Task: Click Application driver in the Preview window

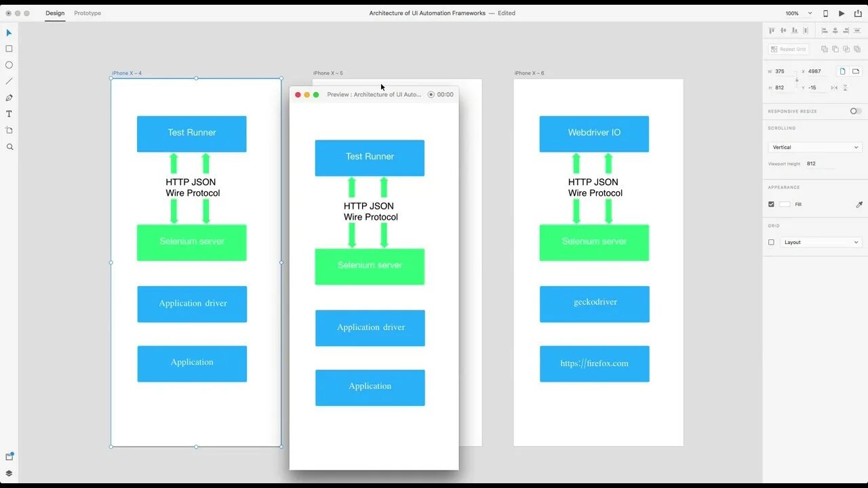Action: pos(370,328)
